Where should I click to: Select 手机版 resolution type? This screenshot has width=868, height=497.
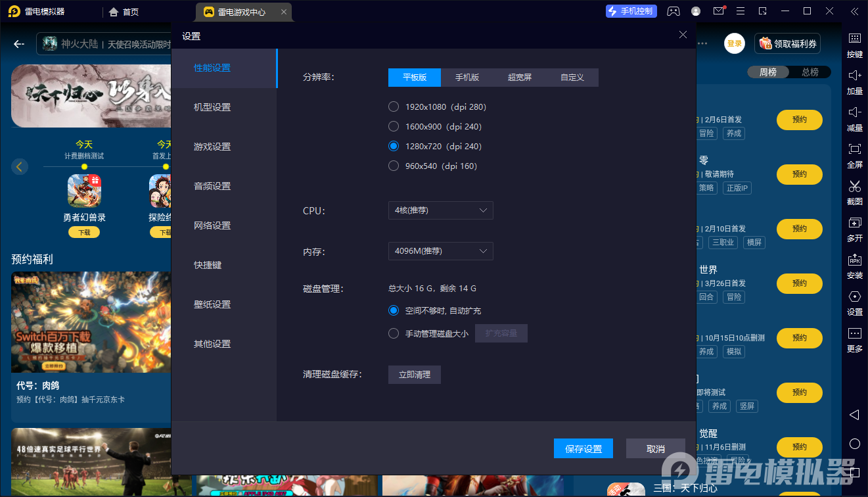point(467,78)
